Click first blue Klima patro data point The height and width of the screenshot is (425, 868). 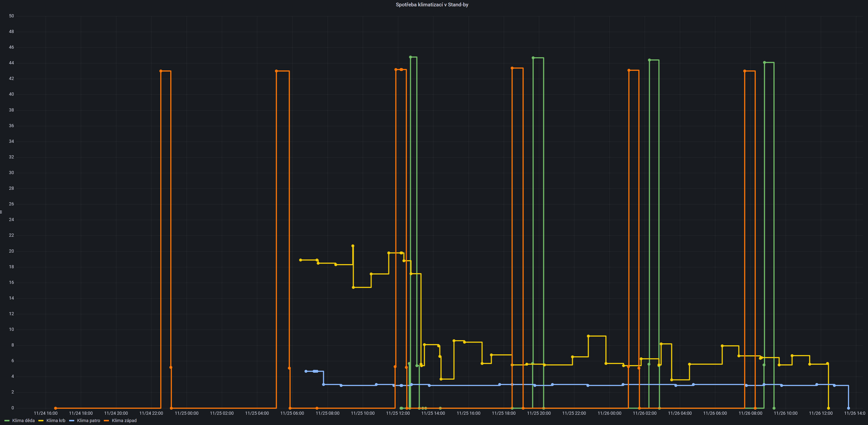306,371
